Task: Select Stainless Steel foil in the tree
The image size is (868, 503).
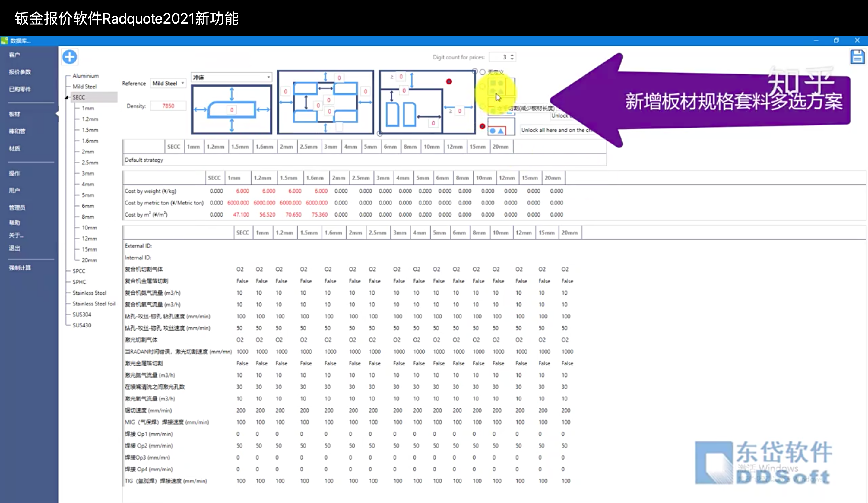Action: pos(94,304)
